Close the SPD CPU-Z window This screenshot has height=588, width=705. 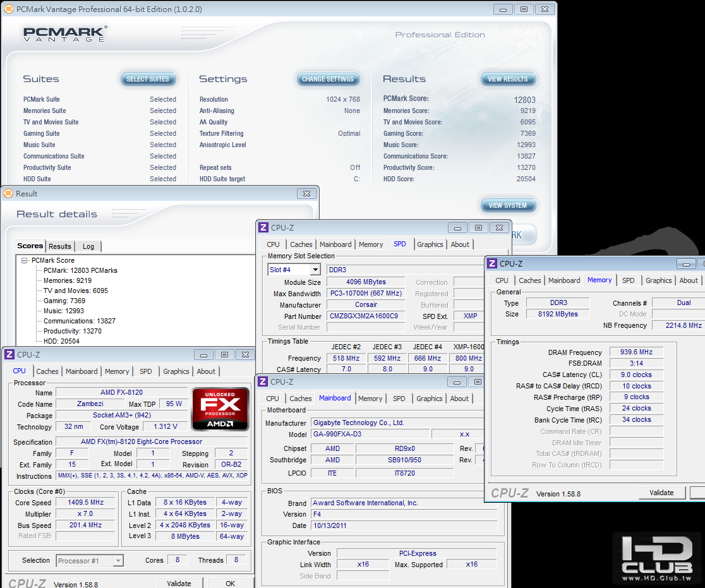(x=499, y=228)
